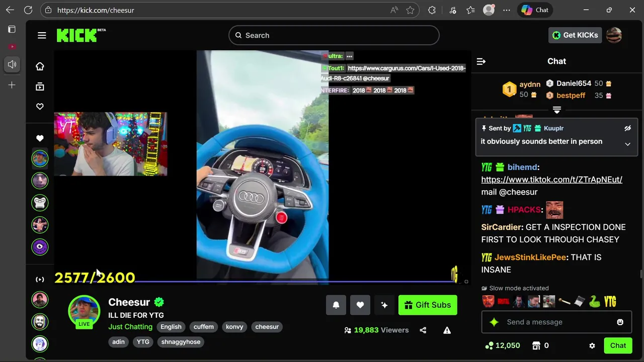Screen dimensions: 644x362
Task: Click username bihemd in chat
Action: click(522, 167)
